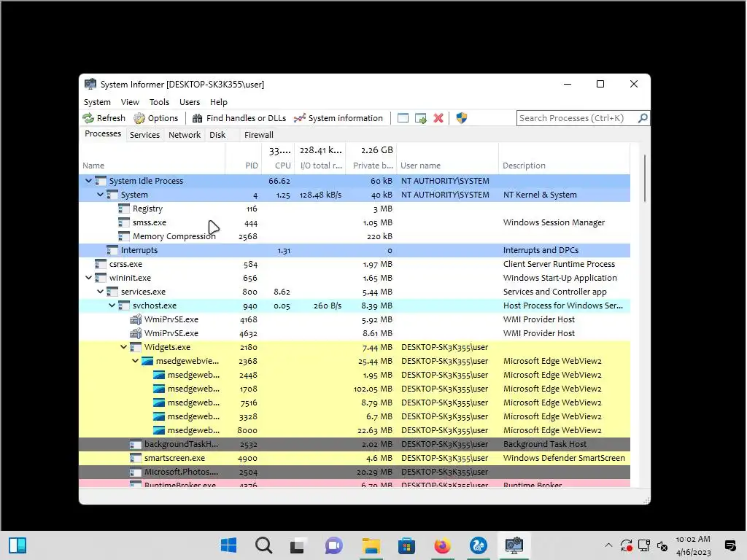Collapse the System process tree node

(100, 194)
